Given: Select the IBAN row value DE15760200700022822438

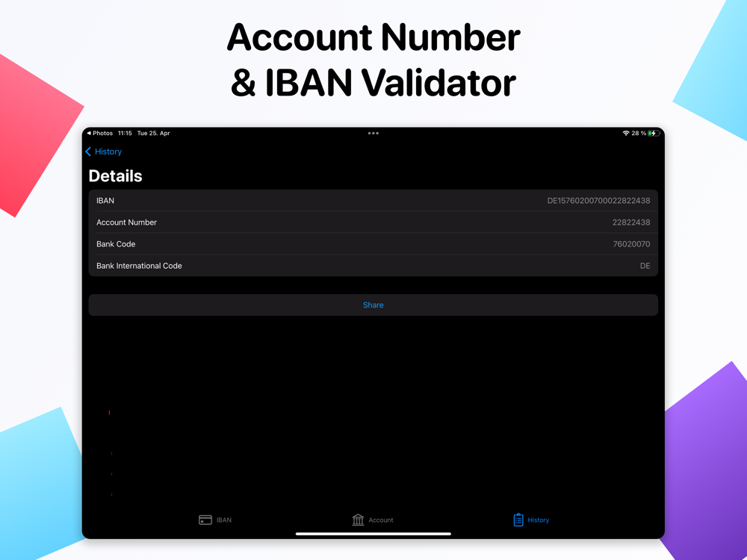Looking at the screenshot, I should point(598,200).
